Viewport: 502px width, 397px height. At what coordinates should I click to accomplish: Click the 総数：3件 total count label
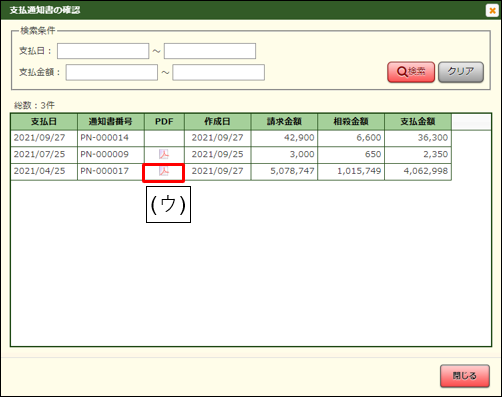point(34,106)
